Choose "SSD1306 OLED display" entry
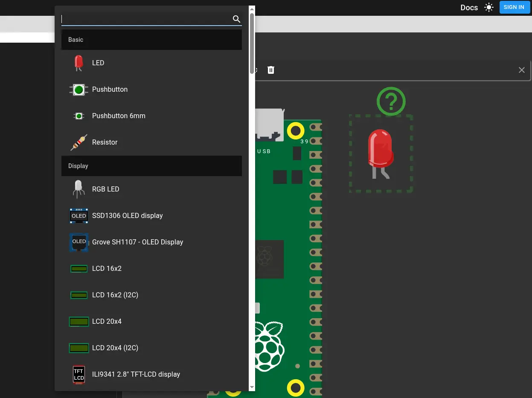The width and height of the screenshot is (532, 398). 151,216
